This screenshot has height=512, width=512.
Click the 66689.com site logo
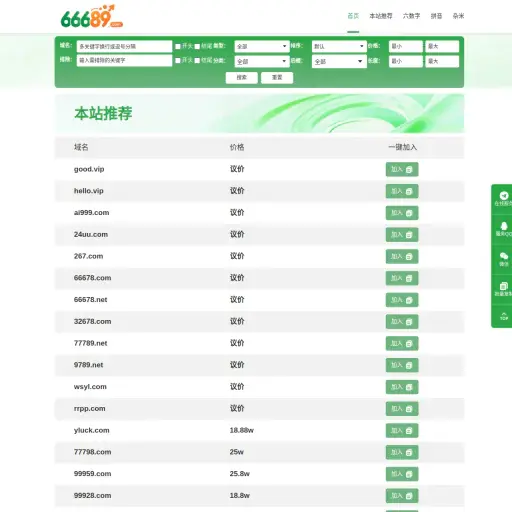pyautogui.click(x=92, y=16)
